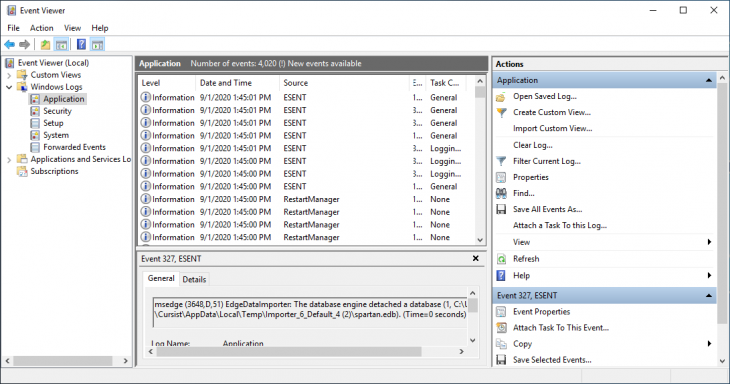Click the Event Viewer (Local) root icon
730x384 pixels.
coord(10,63)
